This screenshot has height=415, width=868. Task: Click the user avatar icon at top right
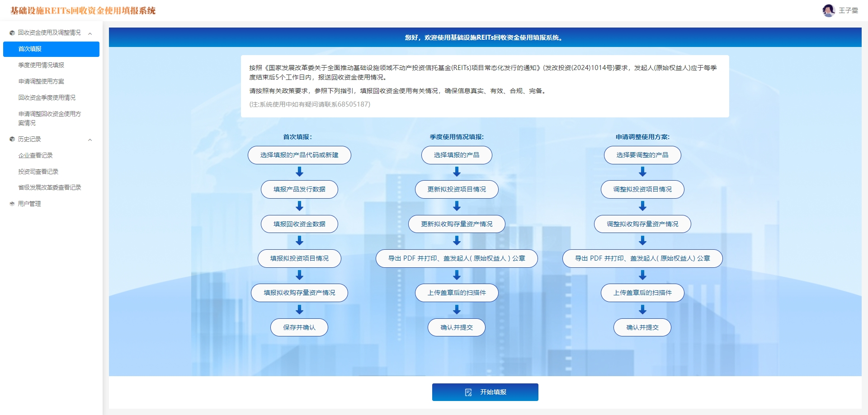(x=828, y=10)
